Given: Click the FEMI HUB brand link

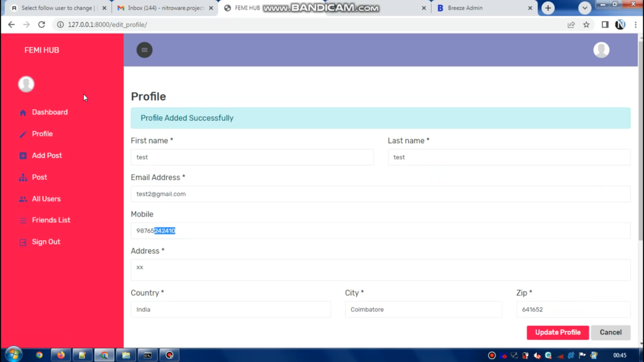Looking at the screenshot, I should tap(42, 50).
